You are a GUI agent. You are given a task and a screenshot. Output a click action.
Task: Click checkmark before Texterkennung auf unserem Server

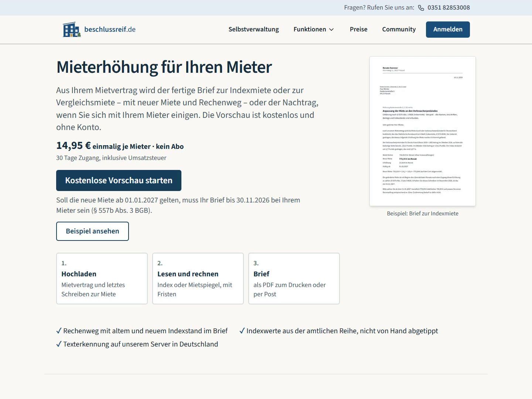59,344
